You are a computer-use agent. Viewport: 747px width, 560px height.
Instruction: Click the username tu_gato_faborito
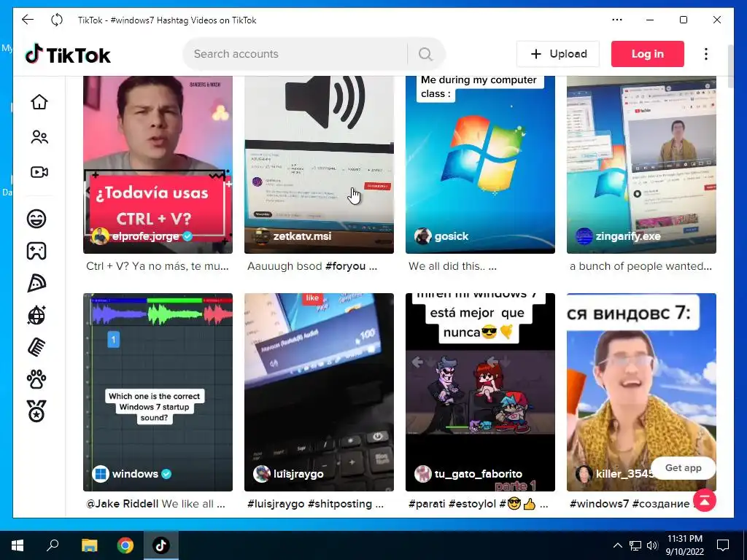tap(479, 474)
